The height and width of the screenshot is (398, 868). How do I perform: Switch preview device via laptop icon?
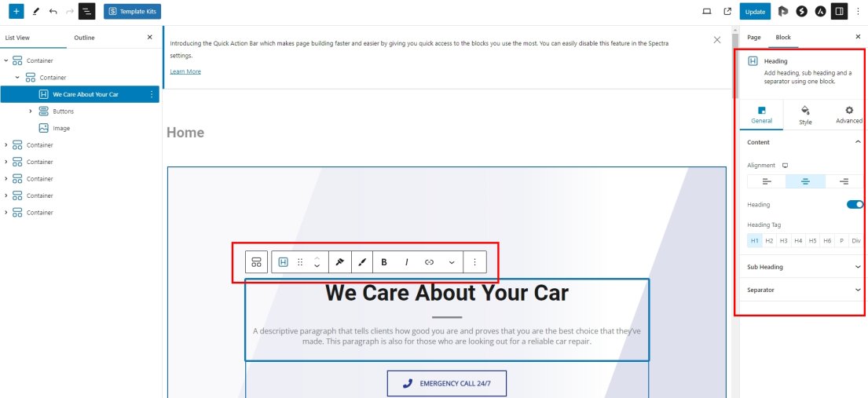(707, 11)
